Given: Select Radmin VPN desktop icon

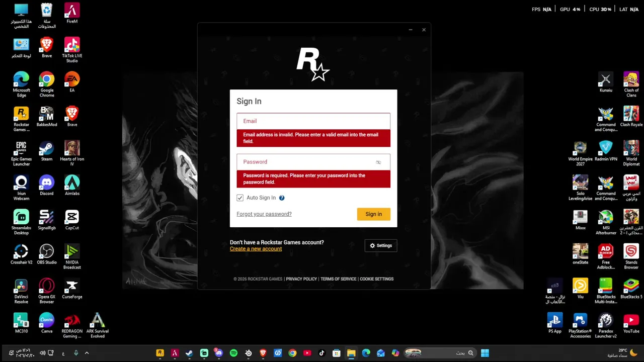Looking at the screenshot, I should tap(606, 151).
